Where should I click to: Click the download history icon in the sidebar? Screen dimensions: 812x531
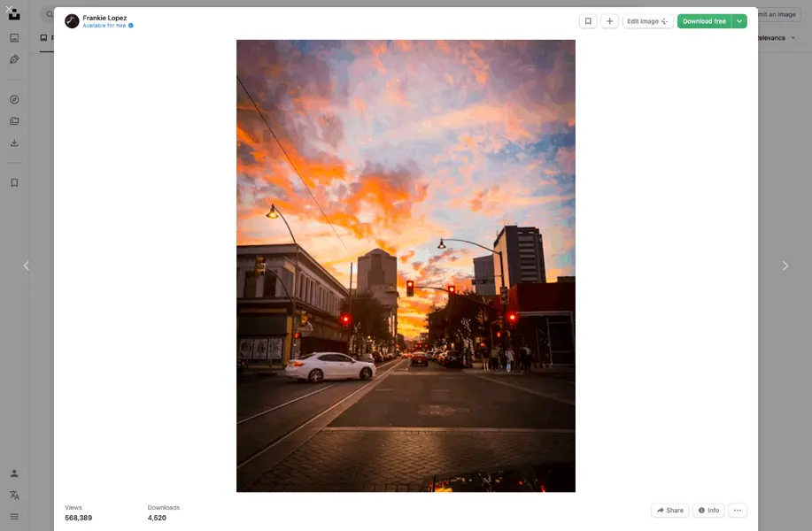click(x=14, y=142)
